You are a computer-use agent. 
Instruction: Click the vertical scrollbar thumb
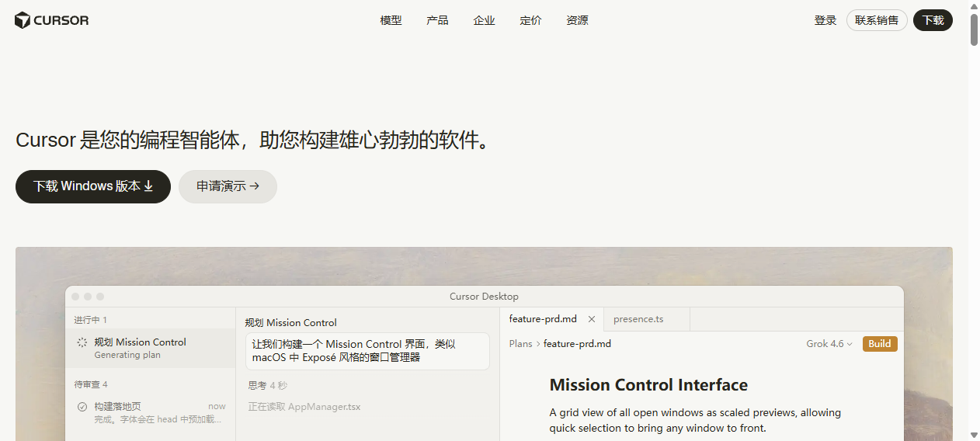pyautogui.click(x=974, y=30)
